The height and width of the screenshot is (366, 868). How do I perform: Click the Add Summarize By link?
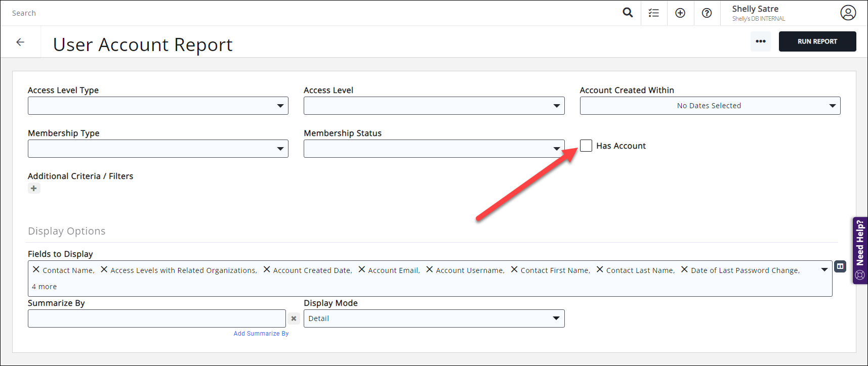coord(261,334)
